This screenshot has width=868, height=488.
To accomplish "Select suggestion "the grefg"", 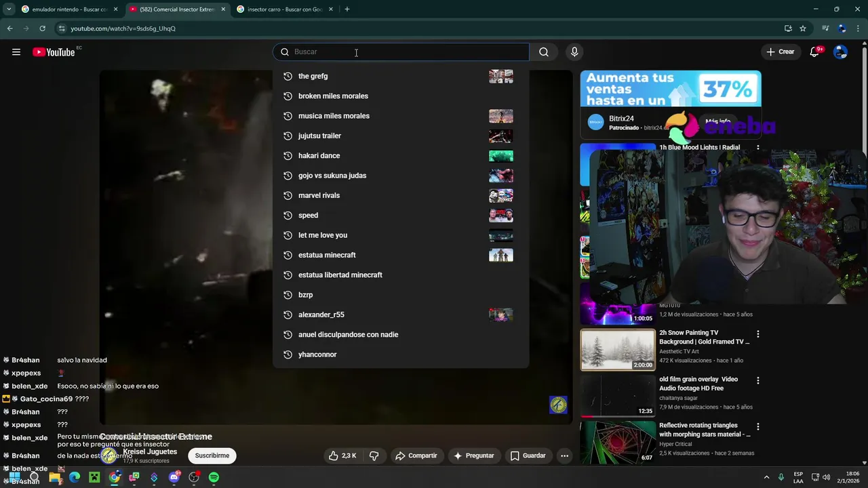I will pos(401,76).
